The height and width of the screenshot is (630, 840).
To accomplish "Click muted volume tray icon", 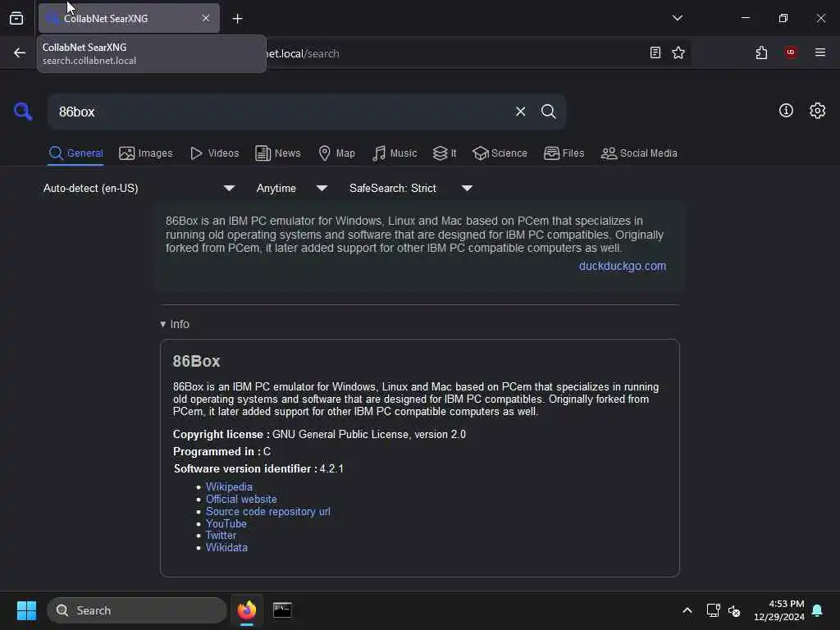I will coord(734,610).
